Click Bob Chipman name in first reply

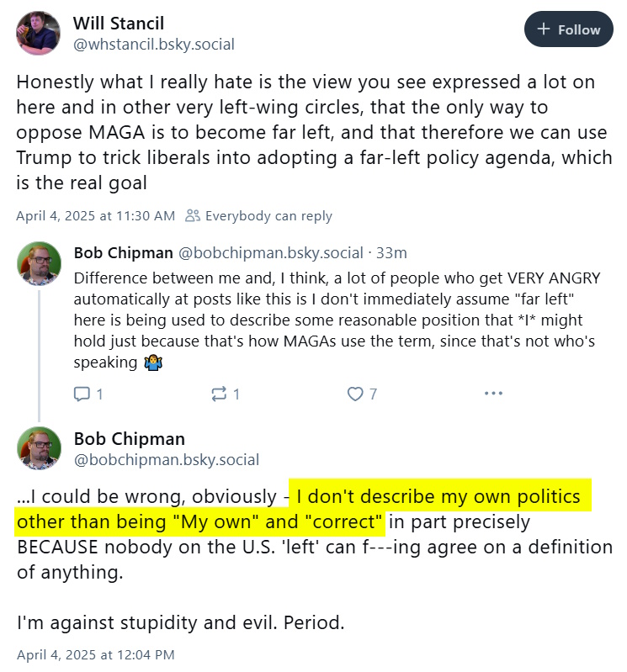tap(124, 253)
